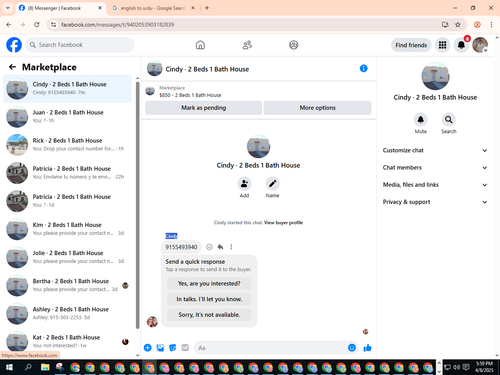500x375 pixels.
Task: Open the Cindy conversation in the list
Action: click(x=68, y=89)
